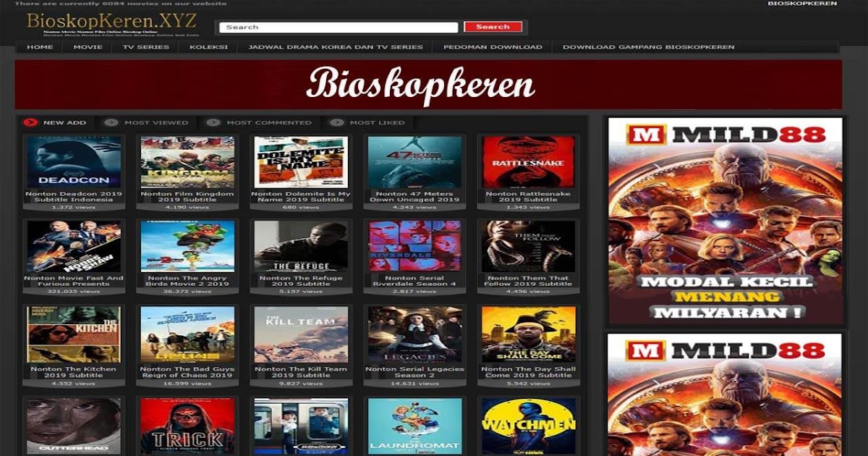Click the grey circle icon beside MOST VIEWED
This screenshot has height=456, width=868.
pos(111,122)
